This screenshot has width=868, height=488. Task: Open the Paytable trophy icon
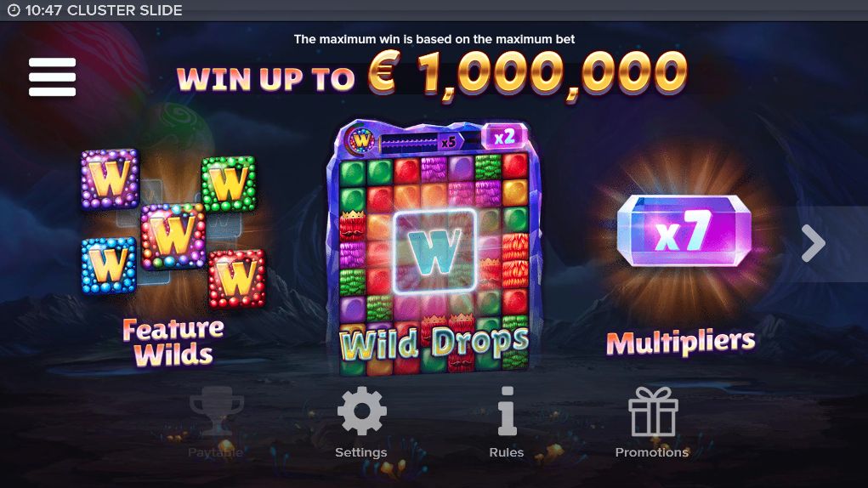(x=217, y=411)
